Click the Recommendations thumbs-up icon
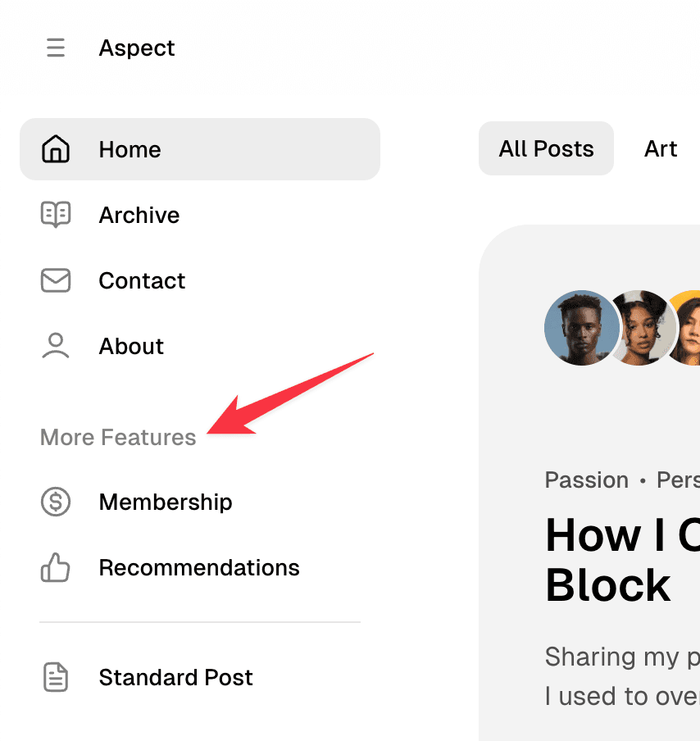The height and width of the screenshot is (741, 700). coord(55,567)
